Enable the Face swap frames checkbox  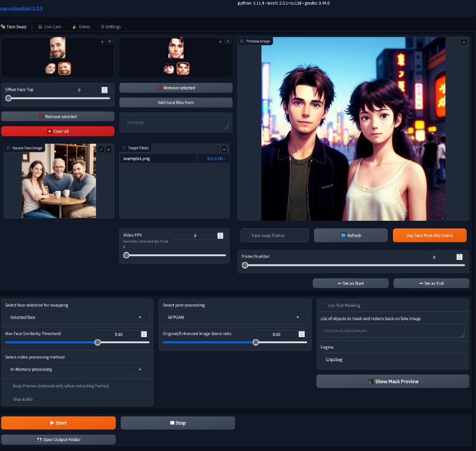246,235
